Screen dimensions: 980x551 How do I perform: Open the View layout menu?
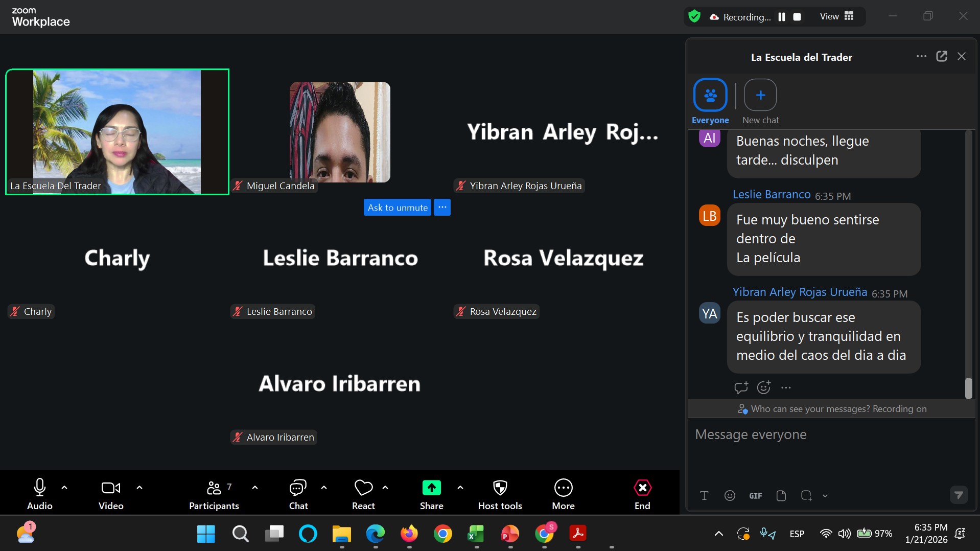(836, 17)
